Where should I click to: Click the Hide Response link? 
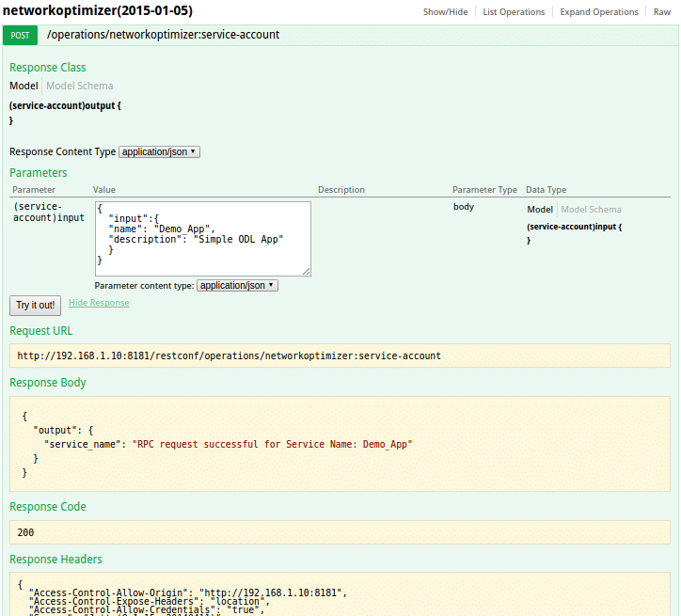[99, 303]
